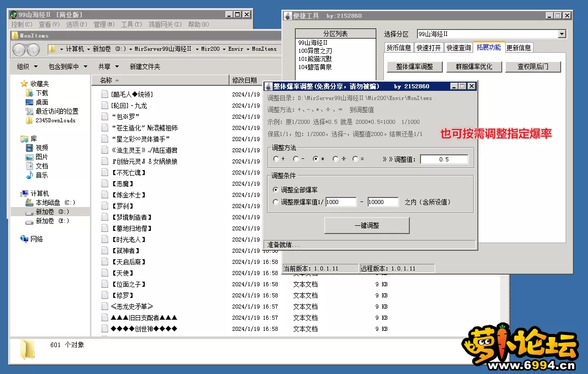Screen dimensions: 588x374
Task: Select the 库 libraries icon in sidebar
Action: tap(24, 139)
